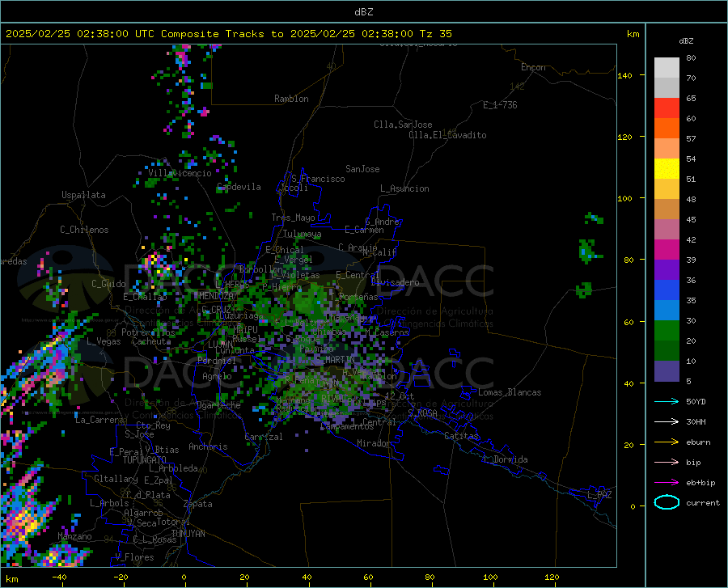Click the green echo patch east of Divisadero
The height and width of the screenshot is (588, 728).
[584, 290]
